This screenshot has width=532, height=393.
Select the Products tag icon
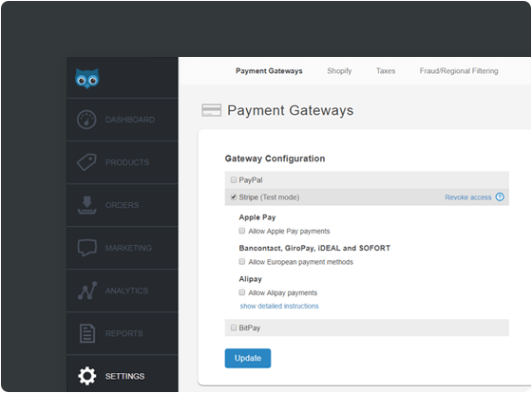[86, 162]
